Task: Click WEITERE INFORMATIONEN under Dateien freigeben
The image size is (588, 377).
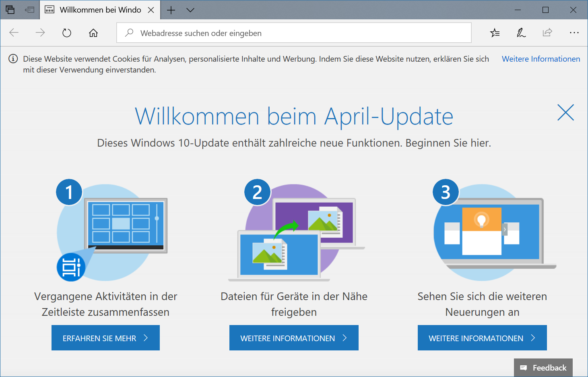Action: pos(294,338)
